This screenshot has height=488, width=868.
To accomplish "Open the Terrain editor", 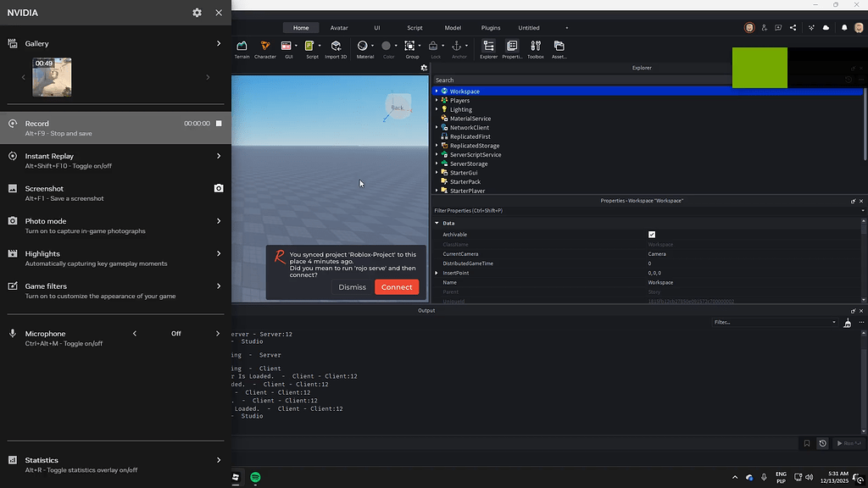I will click(242, 48).
